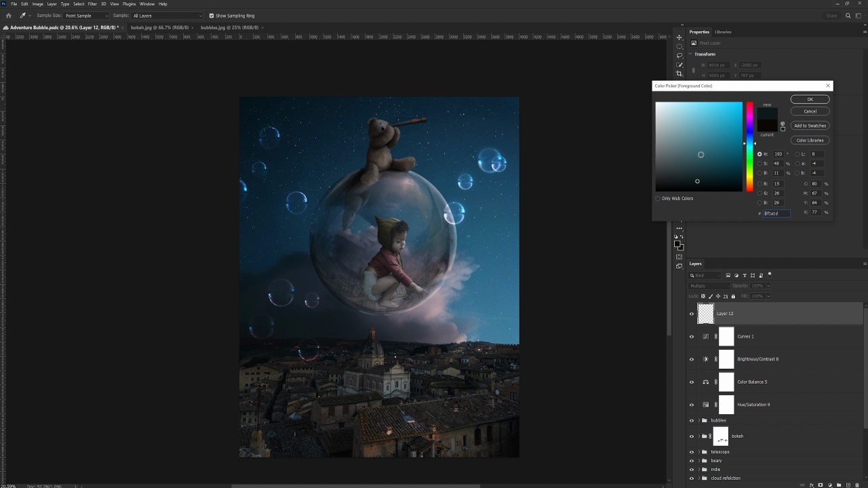Open the Sample Size dropdown

pyautogui.click(x=87, y=16)
